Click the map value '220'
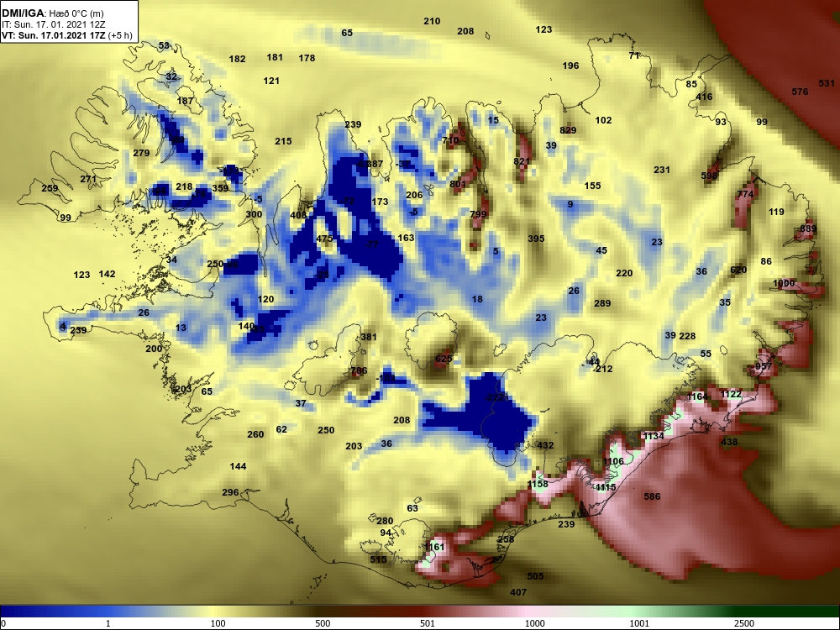The width and height of the screenshot is (840, 630). 624,273
